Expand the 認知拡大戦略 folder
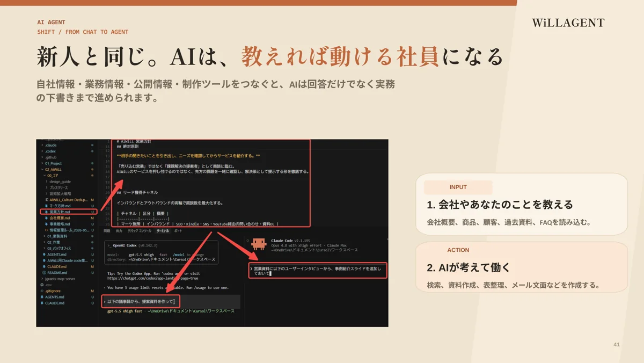Viewport: 644px width, 363px height. (47, 194)
